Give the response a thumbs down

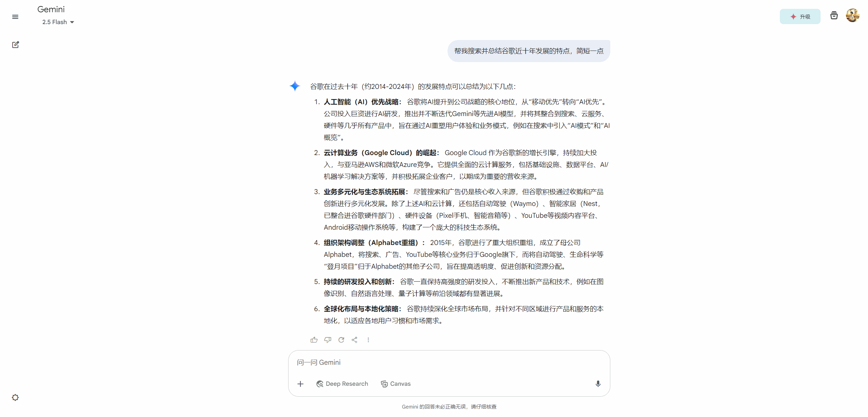pyautogui.click(x=328, y=340)
